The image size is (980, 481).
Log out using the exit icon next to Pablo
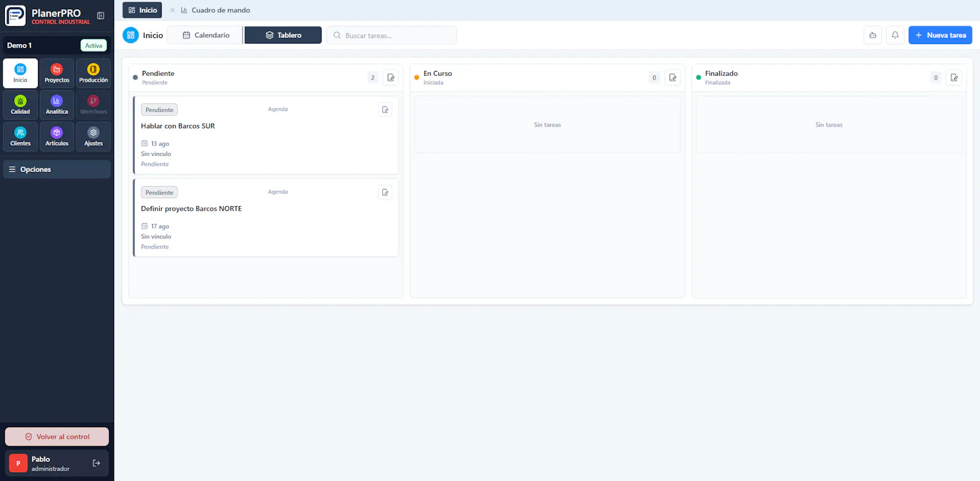point(96,463)
